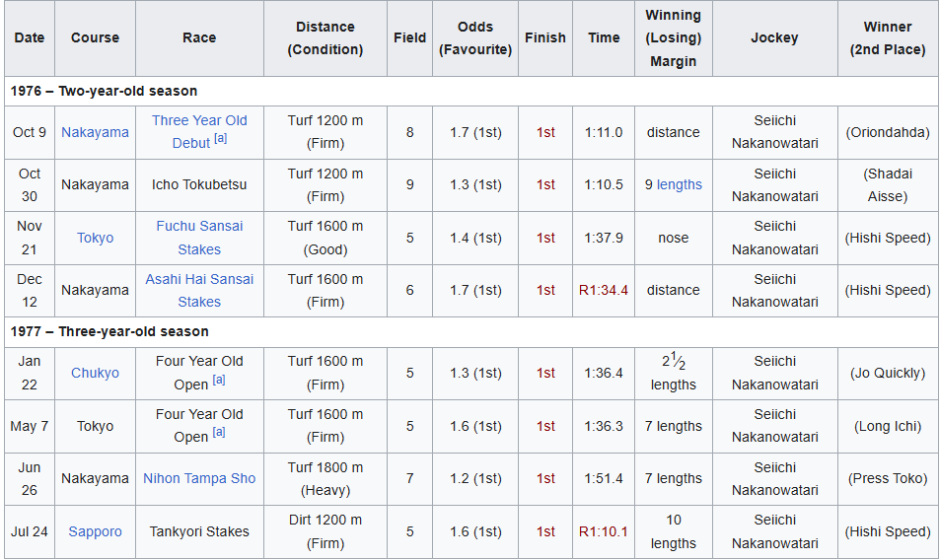Click the time 1:37.9 cell
Viewport: 939px width, 560px height.
(x=604, y=239)
